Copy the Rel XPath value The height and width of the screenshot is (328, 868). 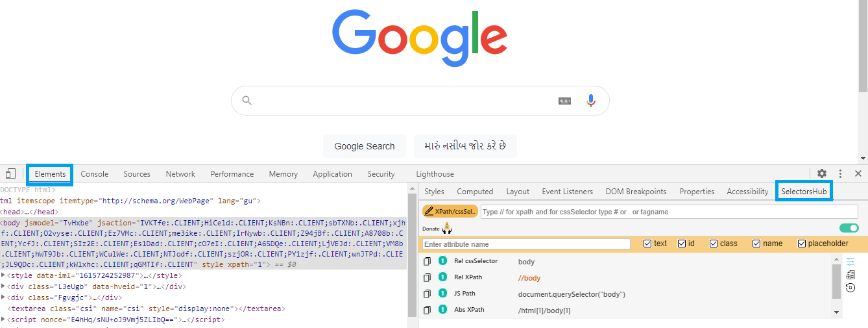click(427, 277)
